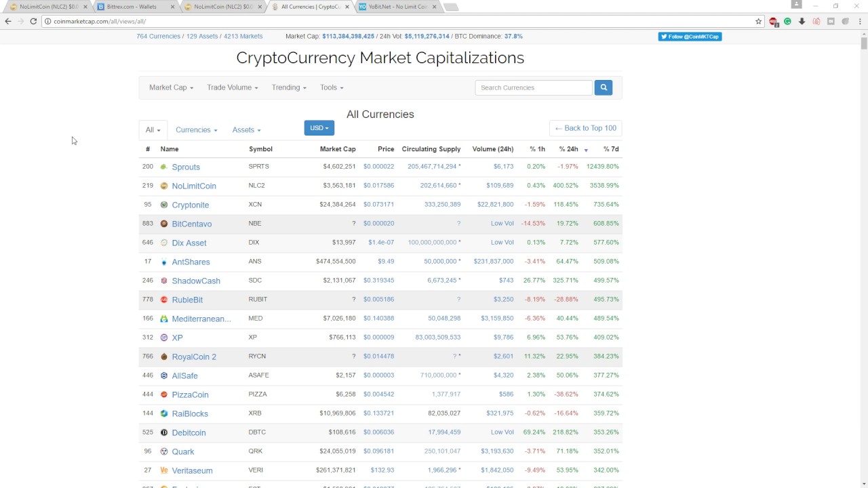
Task: Click the Chrome user profile icon
Action: click(797, 5)
